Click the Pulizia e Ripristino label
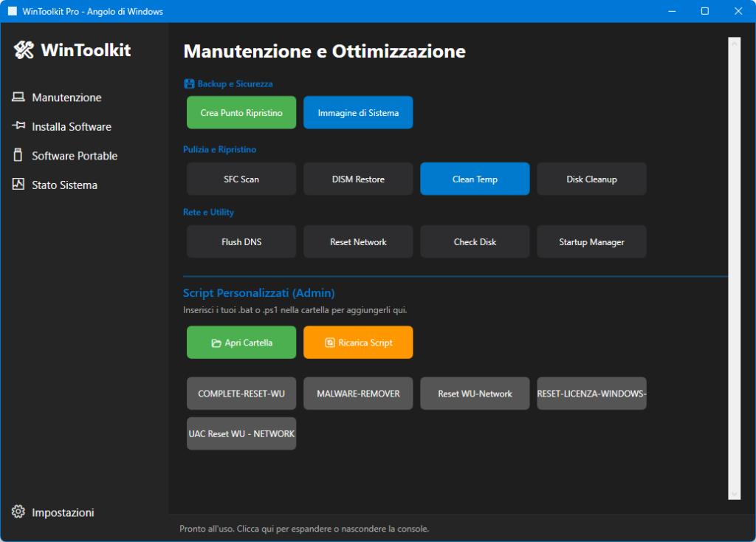Image resolution: width=756 pixels, height=542 pixels. [219, 149]
